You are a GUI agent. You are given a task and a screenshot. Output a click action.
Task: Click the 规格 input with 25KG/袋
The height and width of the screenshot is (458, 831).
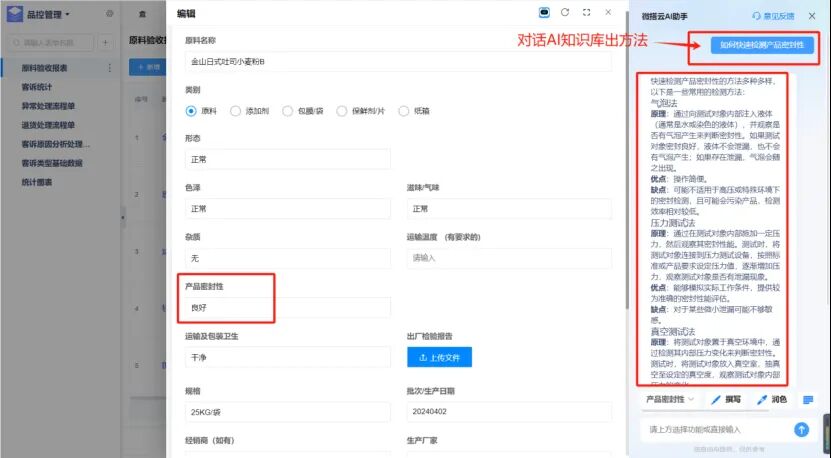point(288,412)
